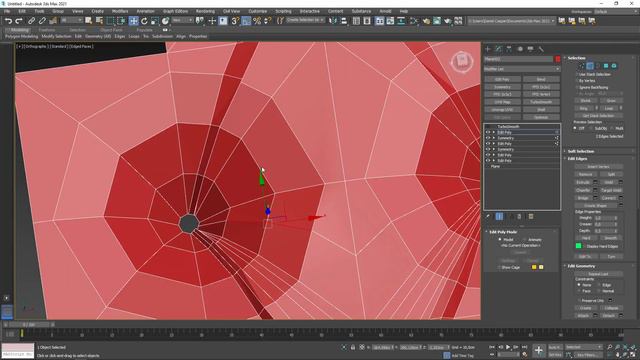Click the Chamfer button in Edit Edges

pyautogui.click(x=583, y=190)
